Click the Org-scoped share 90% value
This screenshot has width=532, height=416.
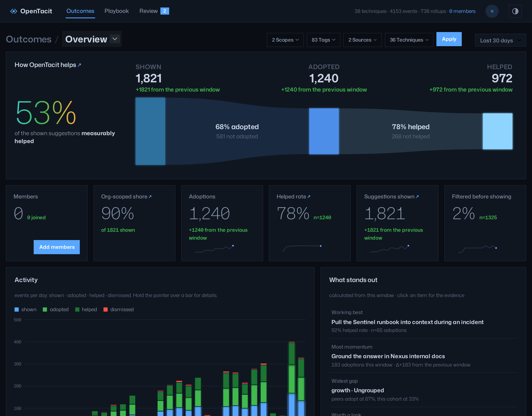pyautogui.click(x=117, y=213)
